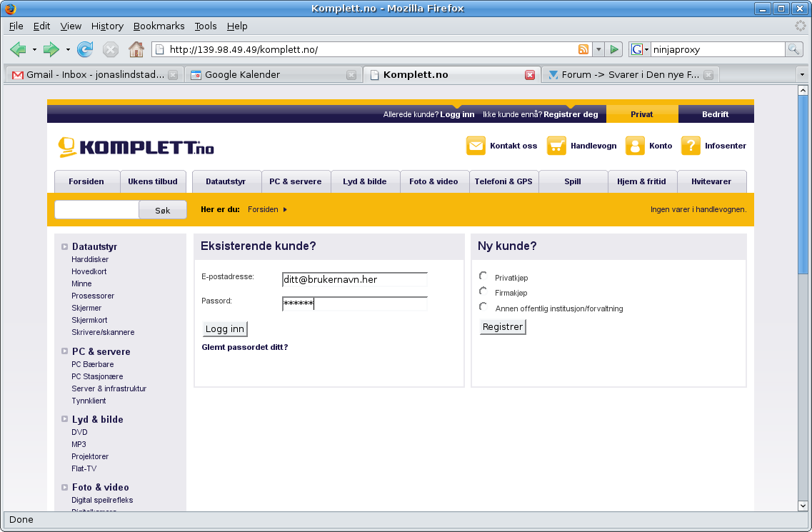Open the list all tabs dropdown
Image resolution: width=812 pixels, height=532 pixels.
tap(802, 74)
